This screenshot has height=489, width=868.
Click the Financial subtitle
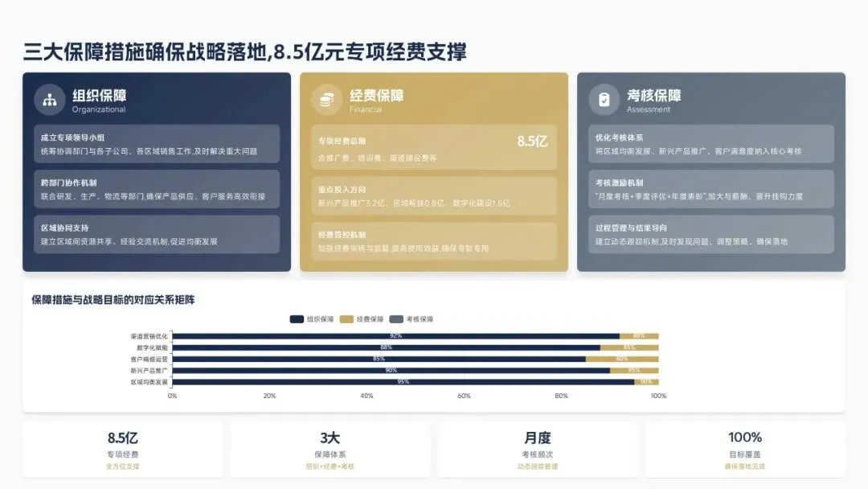coord(366,109)
